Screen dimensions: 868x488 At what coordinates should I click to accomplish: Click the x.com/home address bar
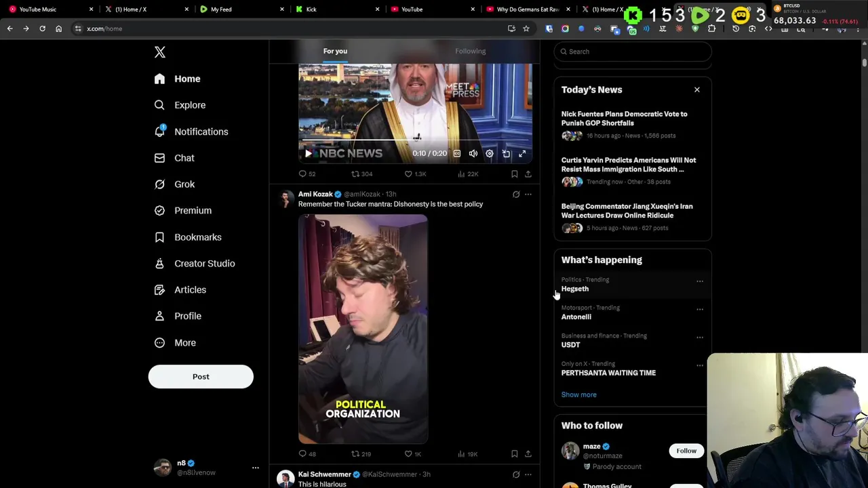click(x=292, y=28)
